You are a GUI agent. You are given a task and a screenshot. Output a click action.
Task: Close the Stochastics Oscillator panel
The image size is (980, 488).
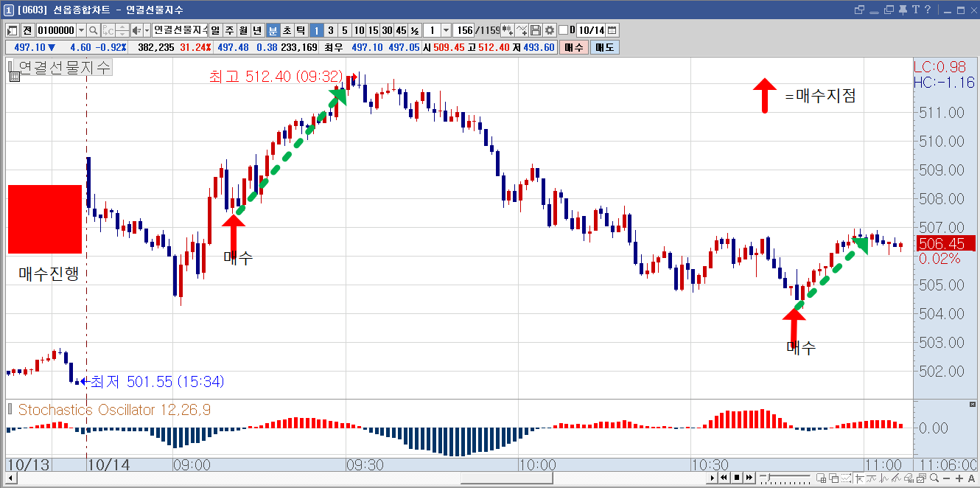971,405
